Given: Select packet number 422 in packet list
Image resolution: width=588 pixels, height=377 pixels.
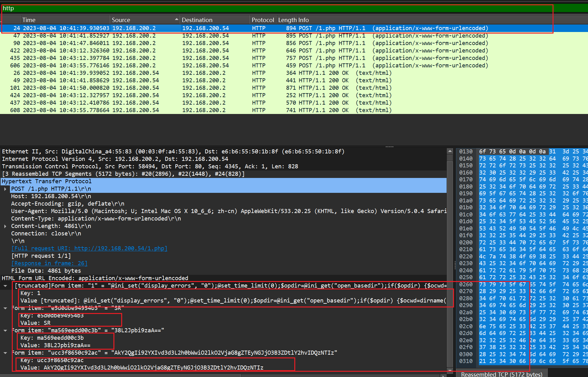Looking at the screenshot, I should (294, 51).
